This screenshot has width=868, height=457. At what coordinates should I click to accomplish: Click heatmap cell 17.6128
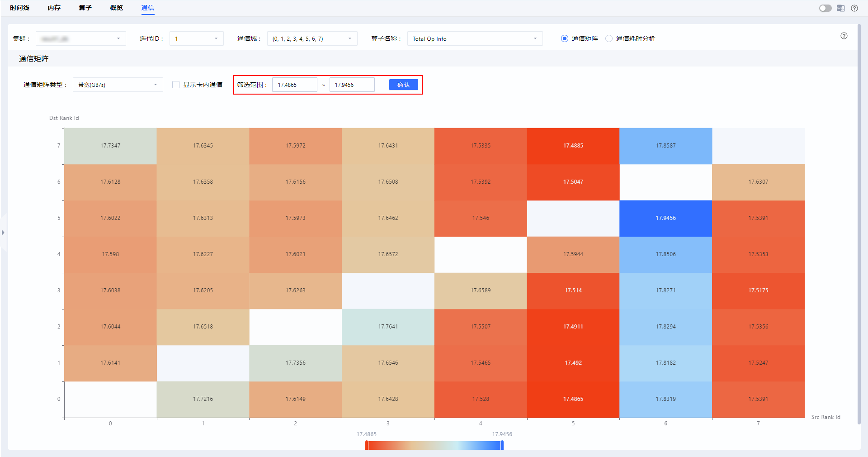click(x=110, y=182)
